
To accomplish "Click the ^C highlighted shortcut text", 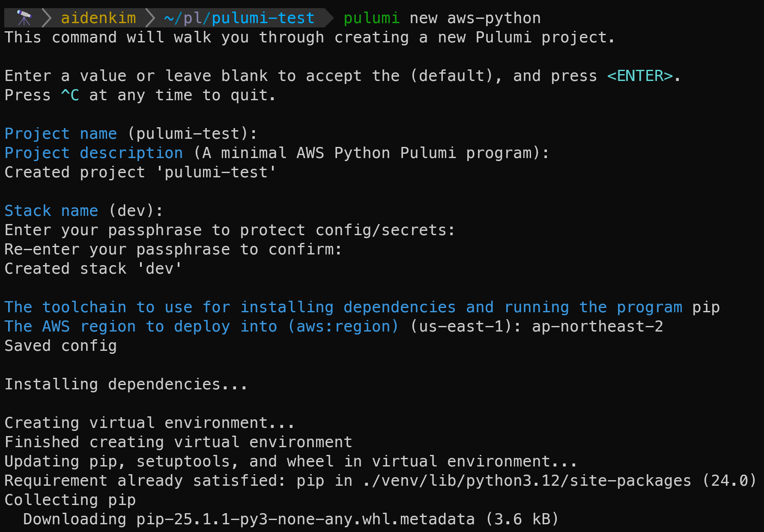I will 70,95.
